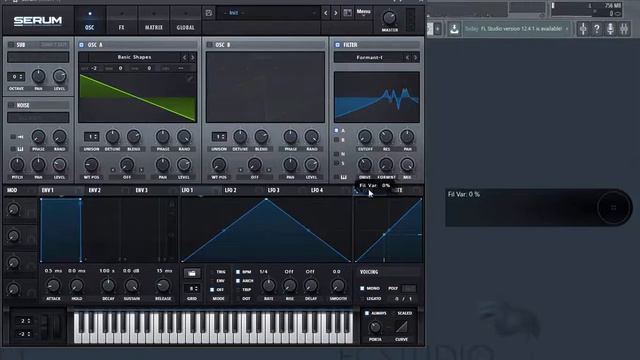Open the Formant-I filter type menu
Image resolution: width=640 pixels, height=360 pixels.
[369, 58]
